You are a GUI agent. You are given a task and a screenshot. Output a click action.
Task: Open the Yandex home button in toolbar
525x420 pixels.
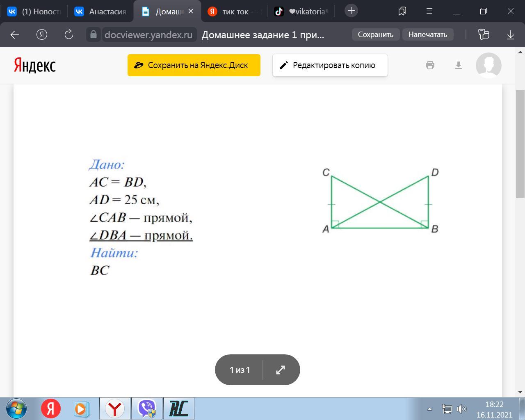(x=42, y=35)
